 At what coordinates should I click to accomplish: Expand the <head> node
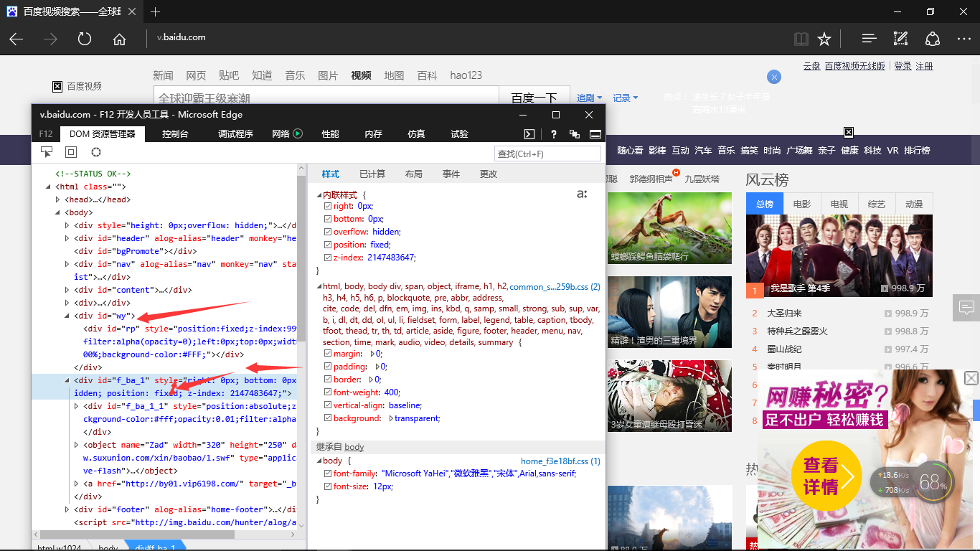[x=58, y=199]
